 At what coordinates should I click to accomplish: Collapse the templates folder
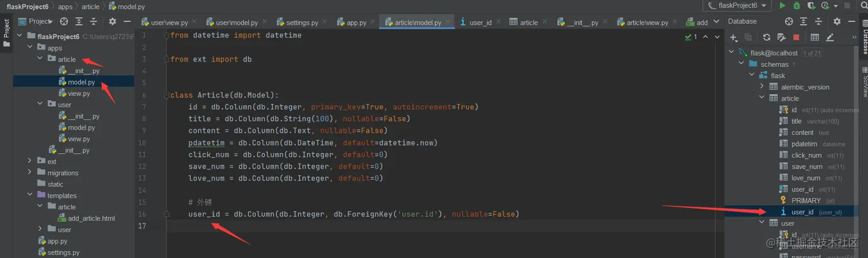click(x=30, y=195)
